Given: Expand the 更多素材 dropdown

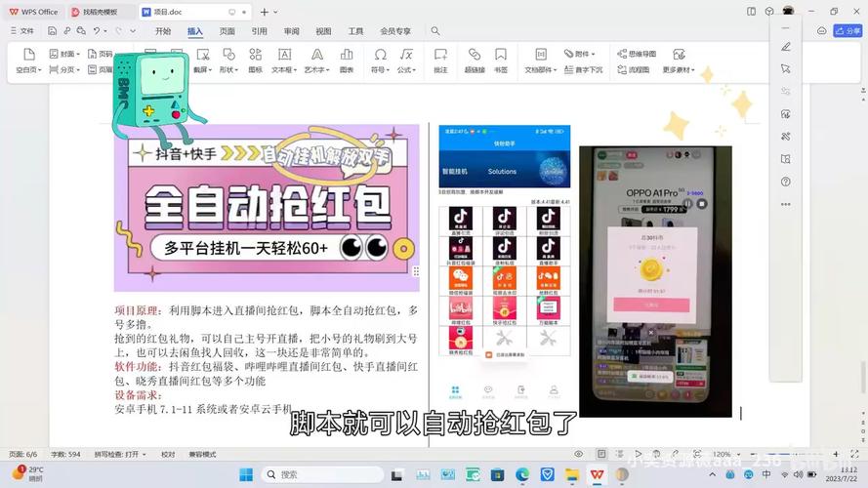Looking at the screenshot, I should pyautogui.click(x=678, y=69).
